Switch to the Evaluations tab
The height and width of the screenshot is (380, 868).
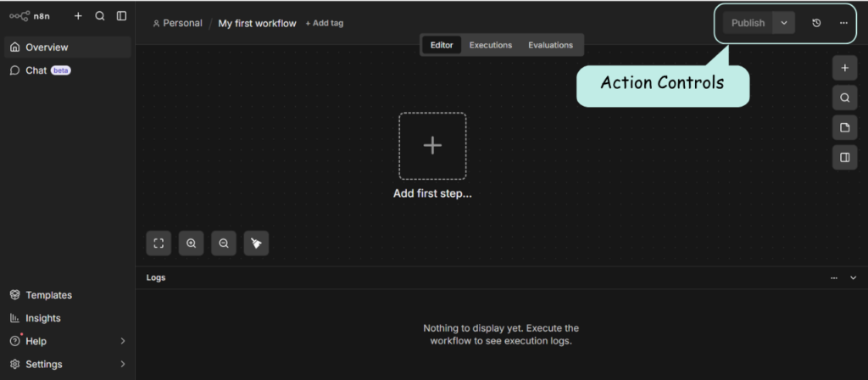pyautogui.click(x=550, y=45)
